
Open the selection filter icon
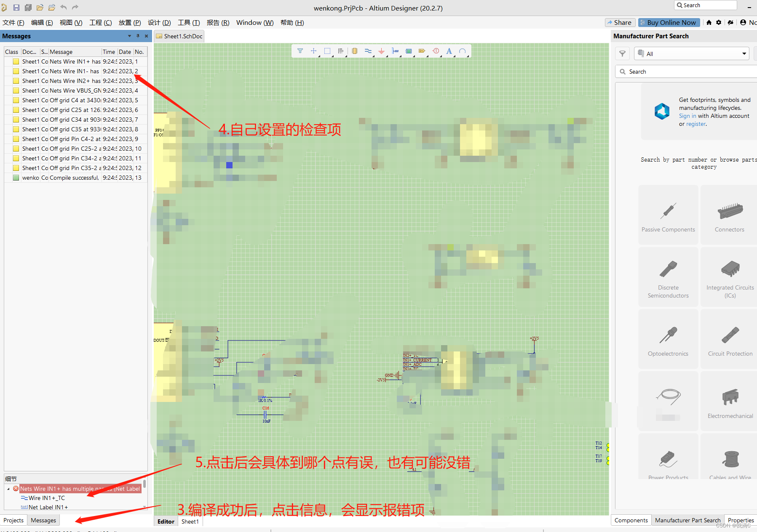300,51
